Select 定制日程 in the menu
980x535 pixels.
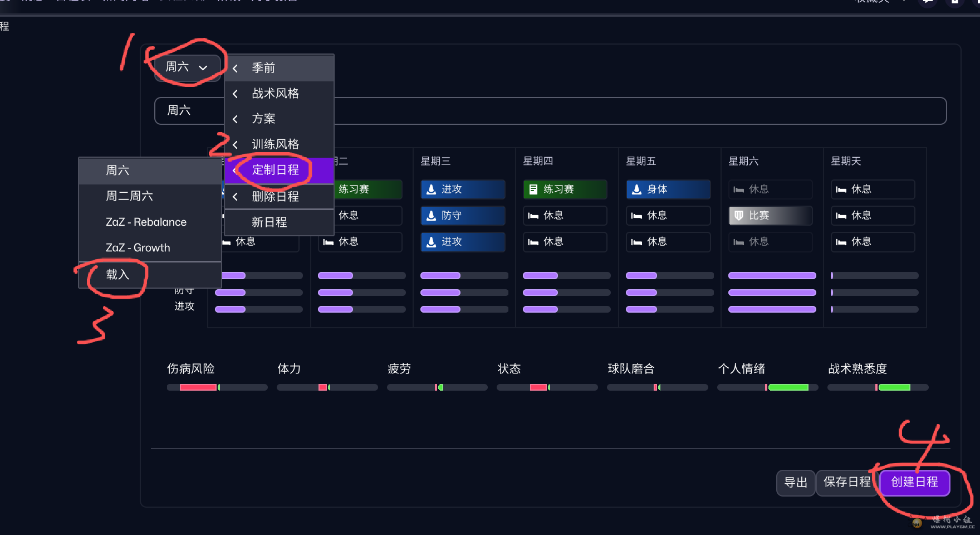click(x=278, y=170)
